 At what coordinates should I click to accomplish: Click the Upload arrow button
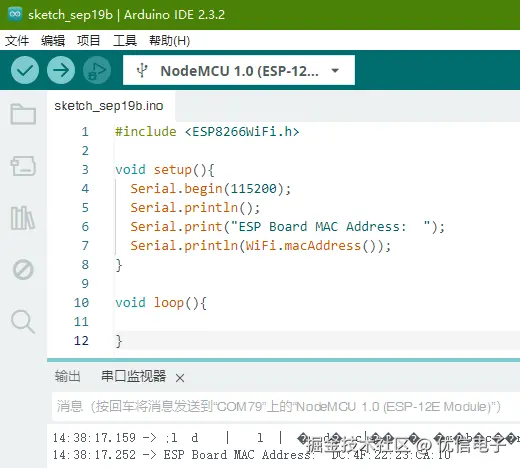(61, 70)
